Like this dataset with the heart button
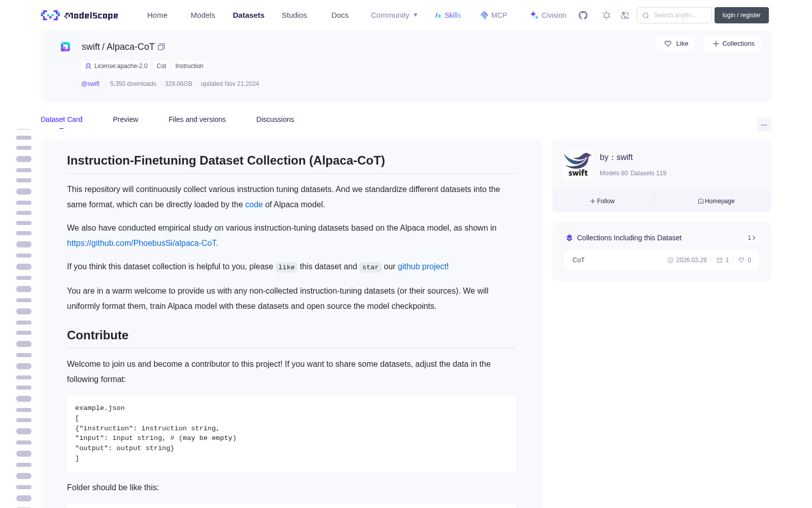This screenshot has width=812, height=508. pos(675,44)
